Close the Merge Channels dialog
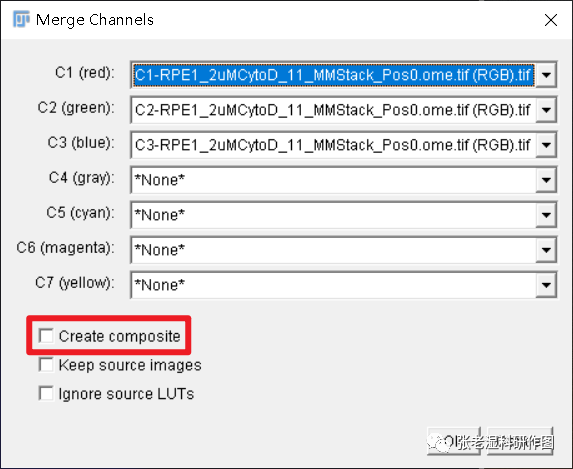The image size is (573, 469). 551,20
